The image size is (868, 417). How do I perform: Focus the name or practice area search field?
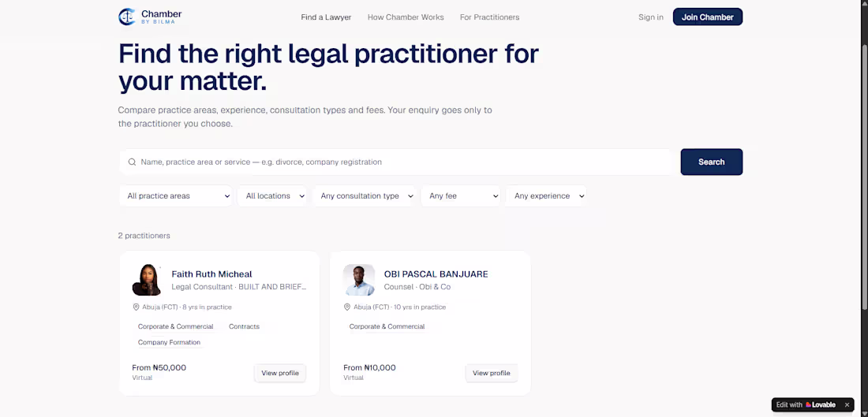coord(396,162)
